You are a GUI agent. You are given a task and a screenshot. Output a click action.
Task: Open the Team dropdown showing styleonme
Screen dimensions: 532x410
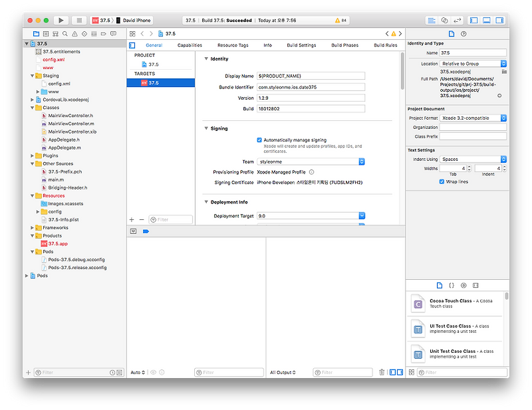[x=311, y=161]
